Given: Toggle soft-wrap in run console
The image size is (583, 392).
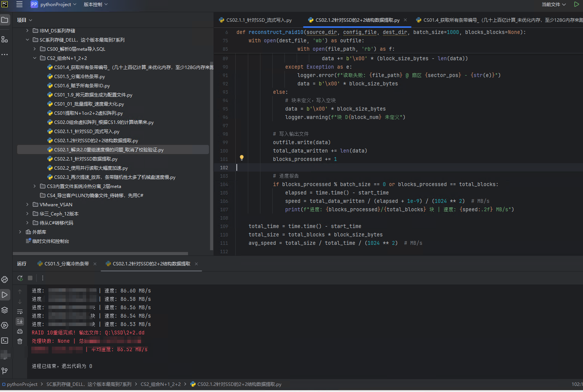Looking at the screenshot, I should 20,312.
